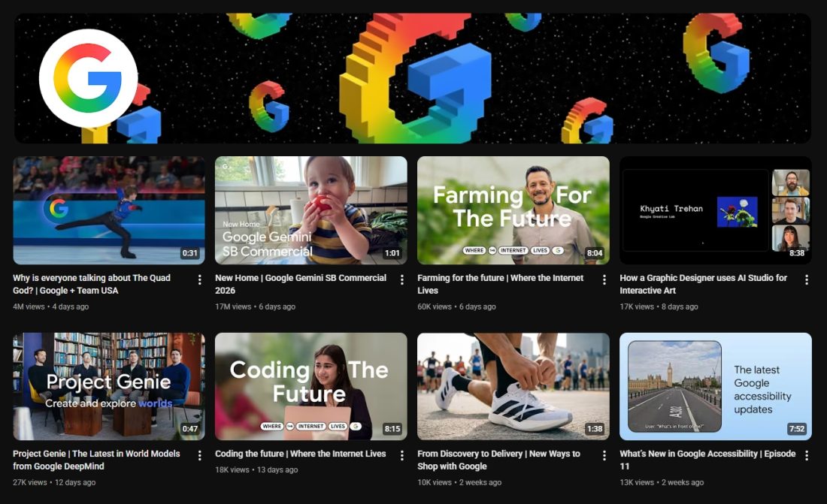Viewport: 827px width, 504px height.
Task: Open three-dot menu for Gemini SB Commercial video
Action: (402, 279)
